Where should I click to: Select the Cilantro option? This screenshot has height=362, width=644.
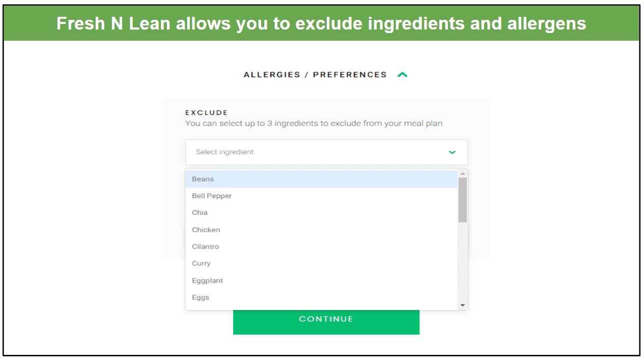click(205, 247)
